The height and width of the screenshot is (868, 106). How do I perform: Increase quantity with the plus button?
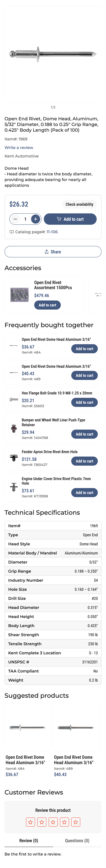pyautogui.click(x=36, y=219)
